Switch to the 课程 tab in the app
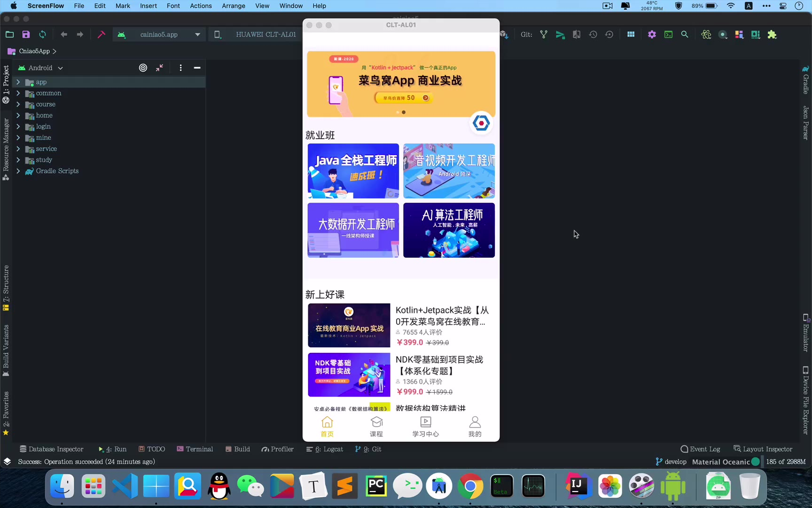Screen dimensions: 812x508 376,427
